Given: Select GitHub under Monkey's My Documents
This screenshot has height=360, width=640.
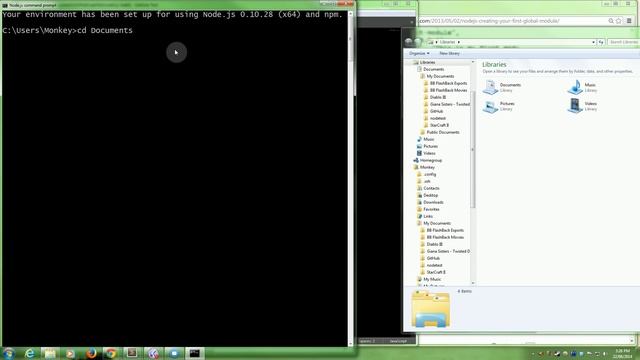Looking at the screenshot, I should pos(433,258).
